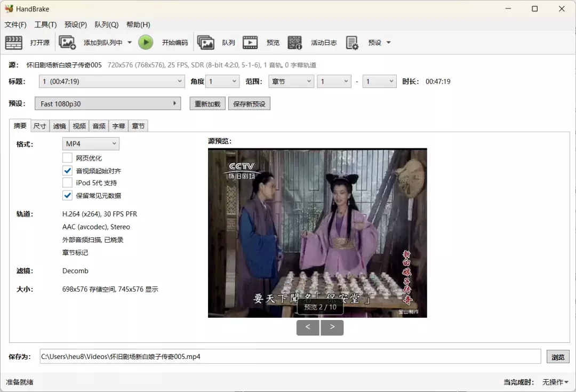Uncheck the 音视频起始对齐 checkbox
This screenshot has width=576, height=392.
point(67,171)
